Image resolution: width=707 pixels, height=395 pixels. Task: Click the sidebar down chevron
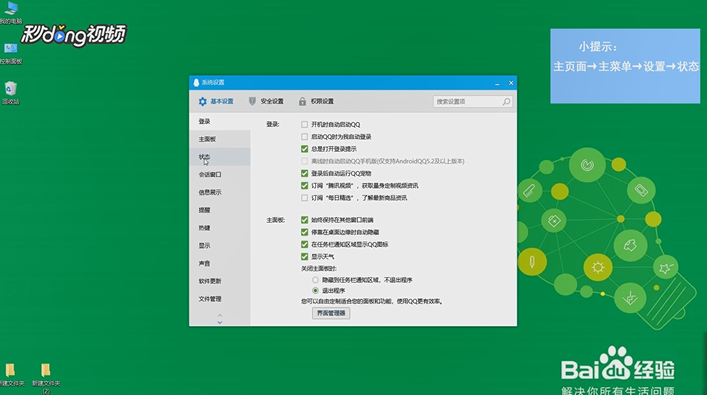click(220, 322)
